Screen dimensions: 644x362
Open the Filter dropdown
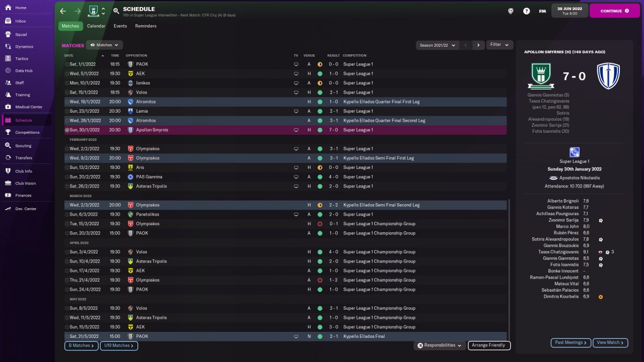pos(500,45)
